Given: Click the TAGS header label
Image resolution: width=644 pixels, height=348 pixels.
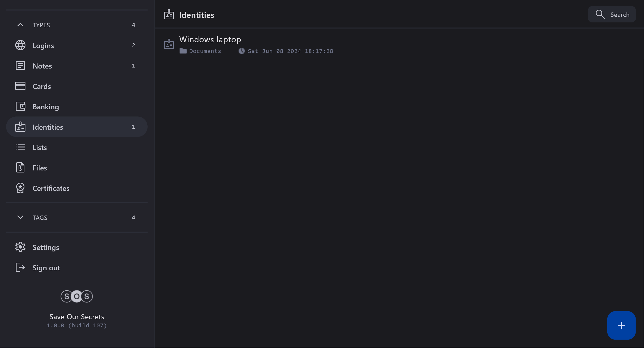Looking at the screenshot, I should (40, 218).
